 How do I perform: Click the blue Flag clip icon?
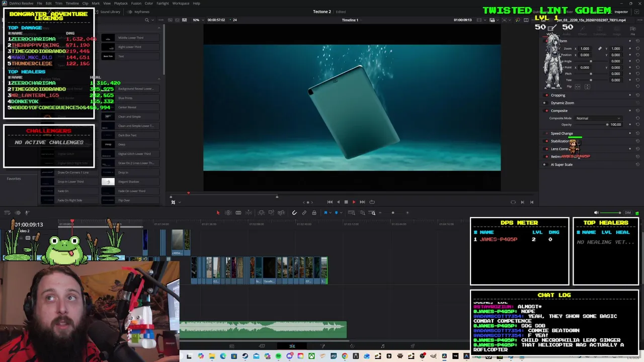[326, 213]
